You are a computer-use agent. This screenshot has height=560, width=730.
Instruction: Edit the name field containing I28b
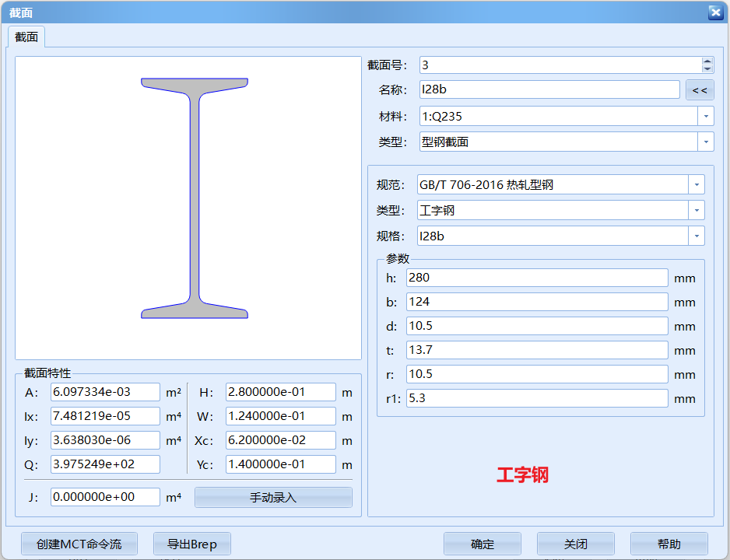[549, 89]
